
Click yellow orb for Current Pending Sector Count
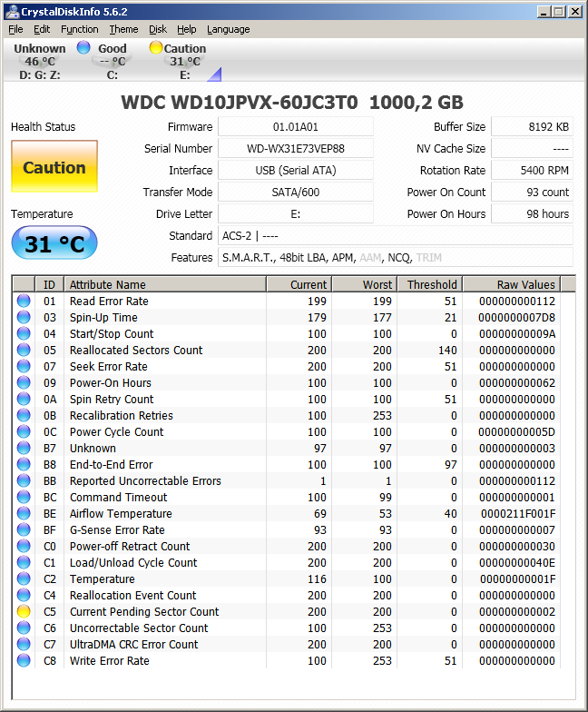[x=24, y=611]
